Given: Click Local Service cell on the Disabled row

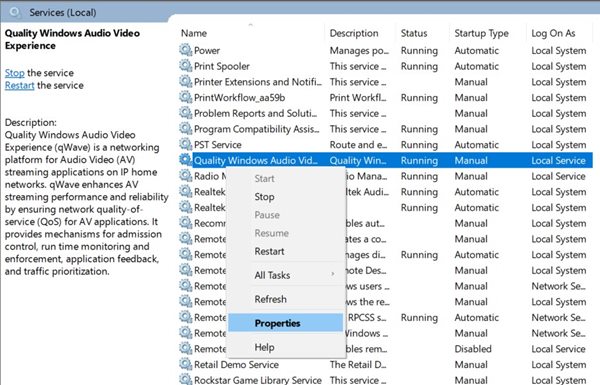Looking at the screenshot, I should click(x=558, y=349).
